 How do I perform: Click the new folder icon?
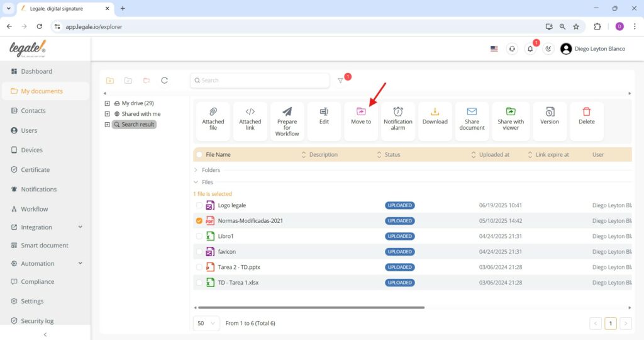coord(110,80)
